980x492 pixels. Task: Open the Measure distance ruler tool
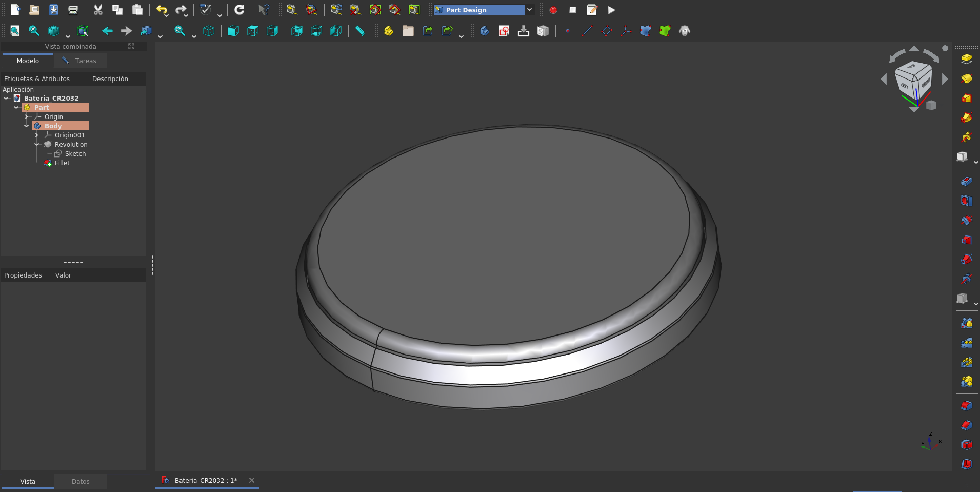click(x=360, y=31)
